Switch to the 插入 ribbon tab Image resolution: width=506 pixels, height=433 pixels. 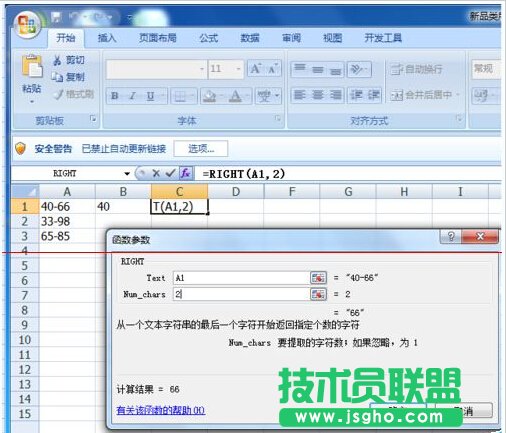click(107, 38)
